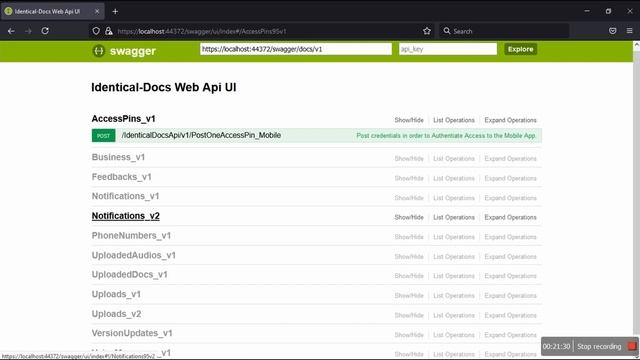Click the Stop recording label
Screen dimensions: 640x360
(599, 347)
